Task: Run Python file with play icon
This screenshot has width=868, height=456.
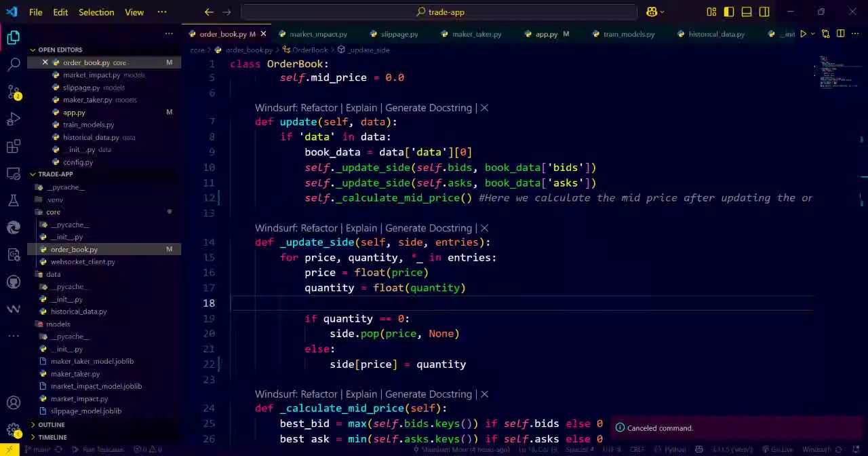Action: (803, 34)
